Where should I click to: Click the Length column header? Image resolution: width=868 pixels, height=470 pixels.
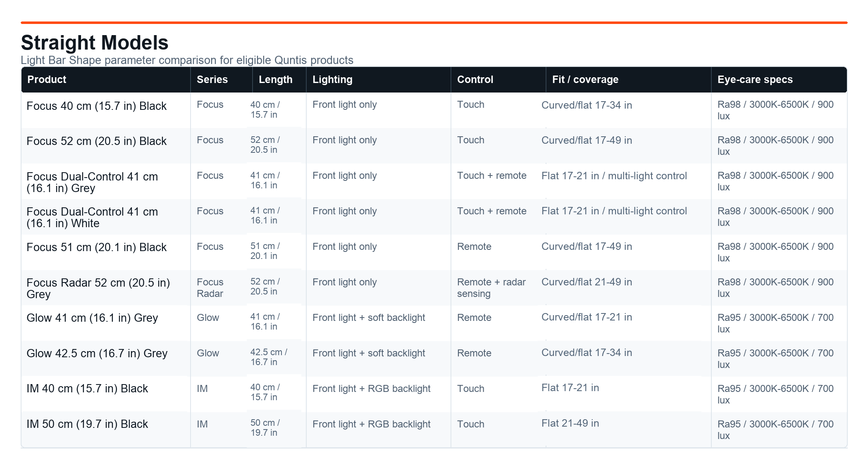tap(279, 80)
